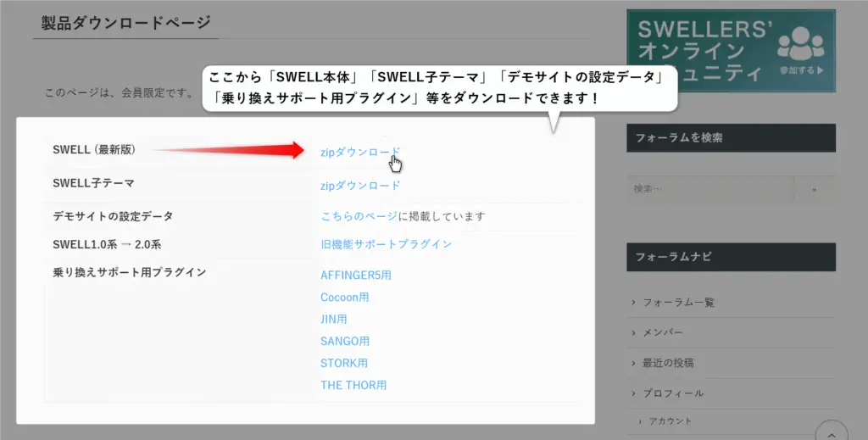Open 最近の投稿 in forum nav
Image resolution: width=868 pixels, height=440 pixels.
point(668,363)
